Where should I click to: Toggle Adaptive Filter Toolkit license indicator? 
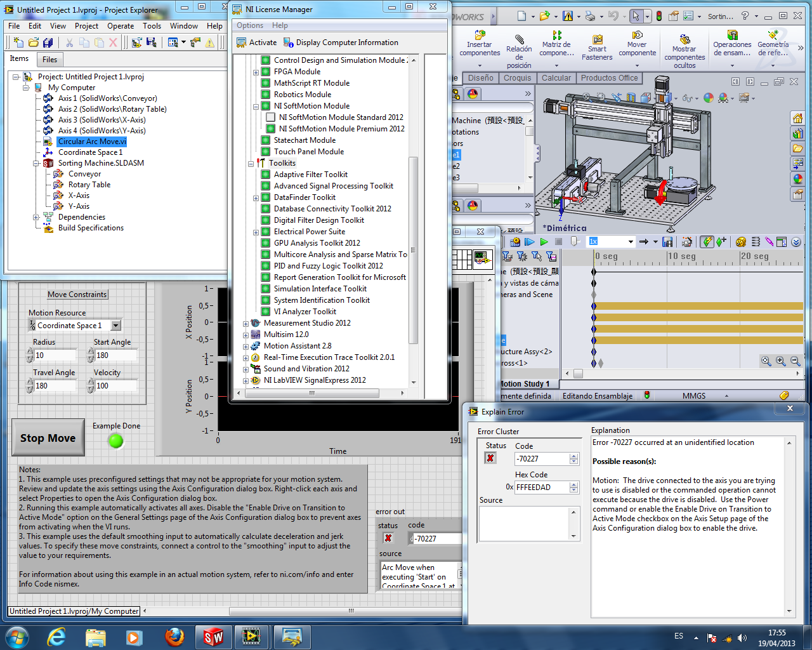click(x=266, y=175)
